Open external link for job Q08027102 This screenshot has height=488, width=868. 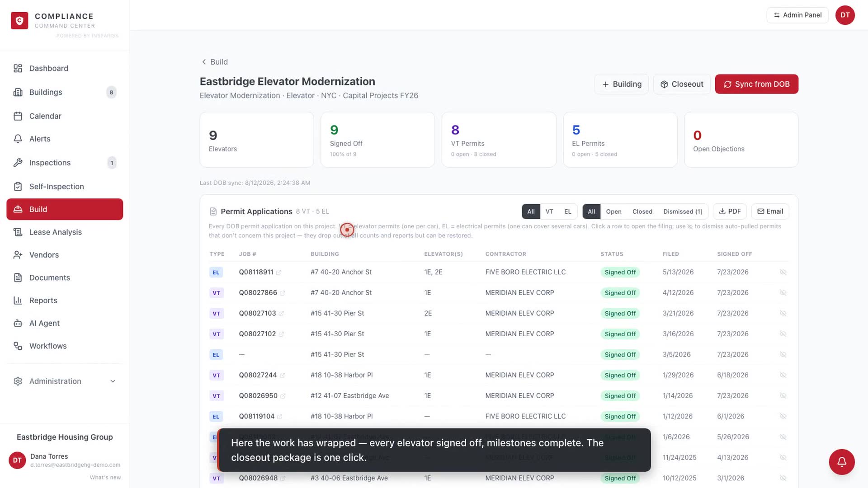(281, 334)
